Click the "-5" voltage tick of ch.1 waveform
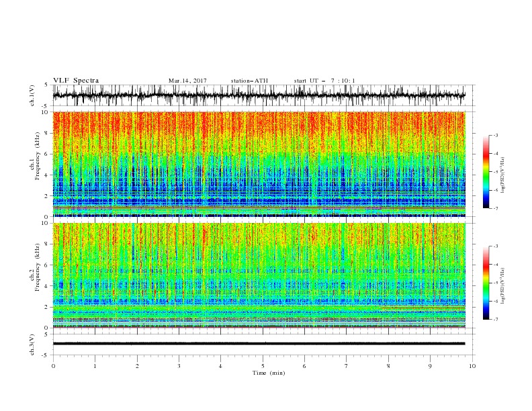532x411 pixels. coord(46,106)
